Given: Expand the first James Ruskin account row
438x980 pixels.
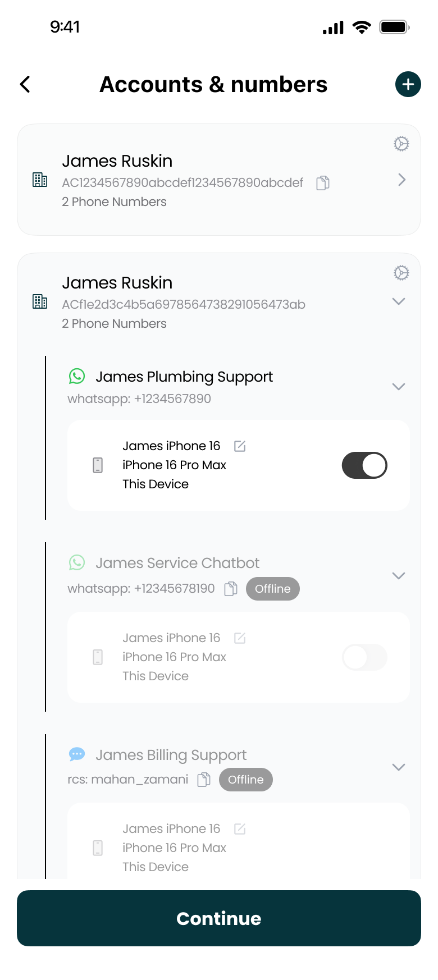Looking at the screenshot, I should (401, 180).
